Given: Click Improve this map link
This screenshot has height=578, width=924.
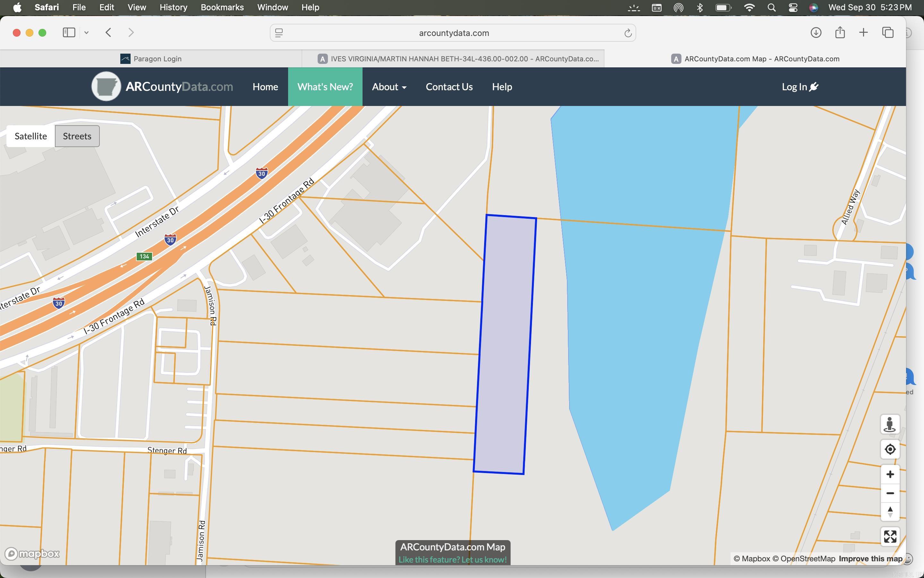Looking at the screenshot, I should [870, 558].
